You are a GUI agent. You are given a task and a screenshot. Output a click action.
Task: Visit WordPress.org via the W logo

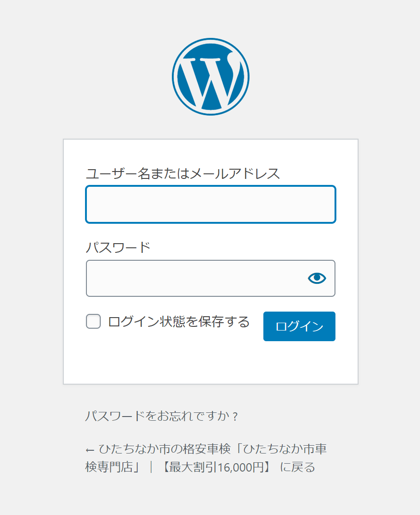click(x=211, y=77)
